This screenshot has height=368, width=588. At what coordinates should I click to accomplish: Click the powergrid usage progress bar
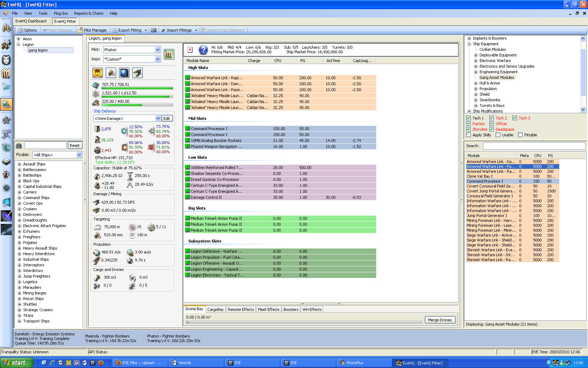(x=137, y=97)
